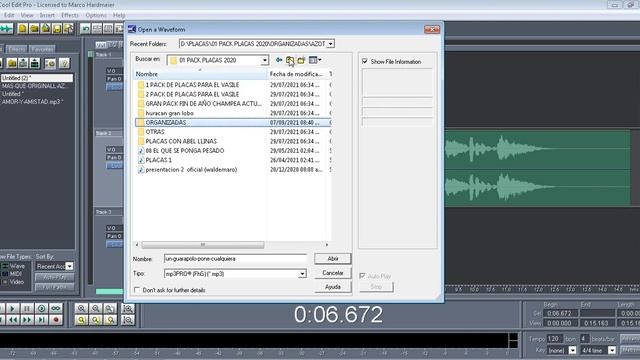Click the Pause transport button
The image size is (640, 360).
(x=27, y=309)
